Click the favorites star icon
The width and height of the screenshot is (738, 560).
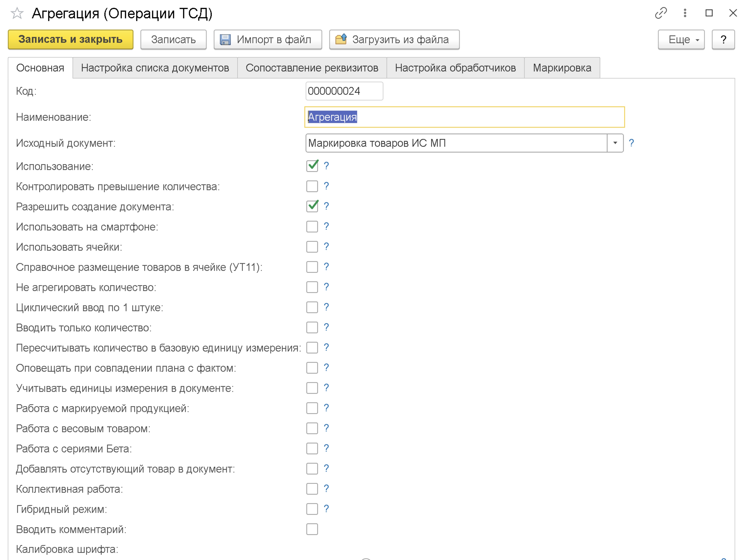pyautogui.click(x=17, y=13)
